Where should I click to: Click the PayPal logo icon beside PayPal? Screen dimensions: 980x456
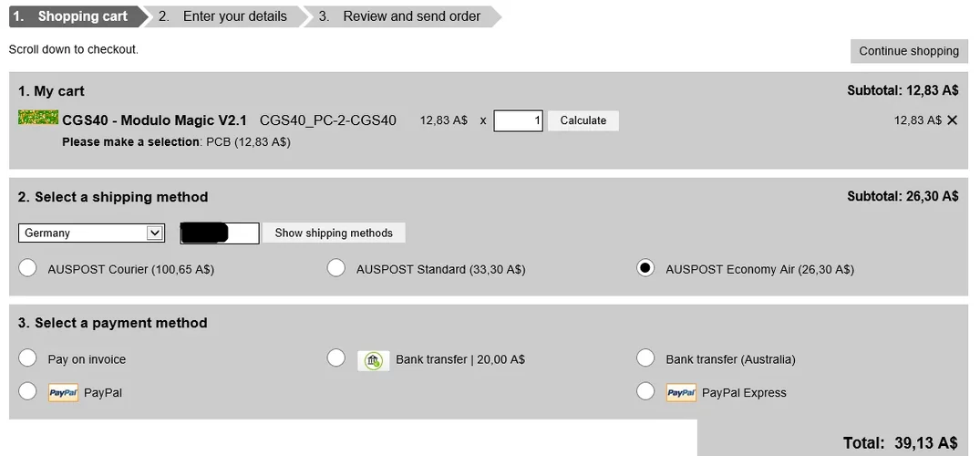pyautogui.click(x=63, y=393)
